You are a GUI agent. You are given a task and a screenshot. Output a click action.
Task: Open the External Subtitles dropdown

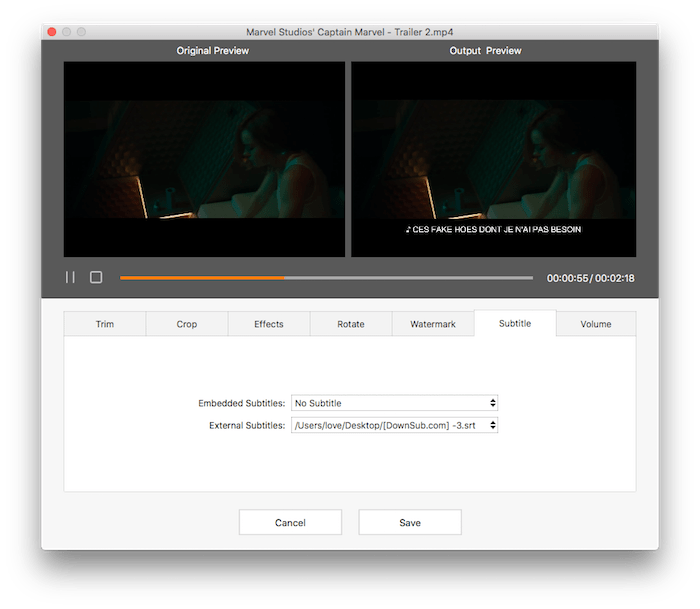[x=395, y=425]
